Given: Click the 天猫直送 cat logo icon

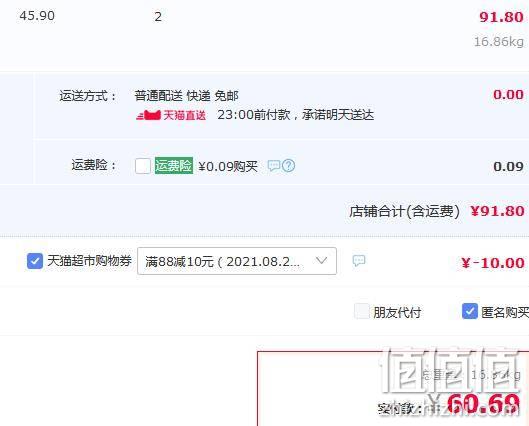Looking at the screenshot, I should pyautogui.click(x=148, y=115).
